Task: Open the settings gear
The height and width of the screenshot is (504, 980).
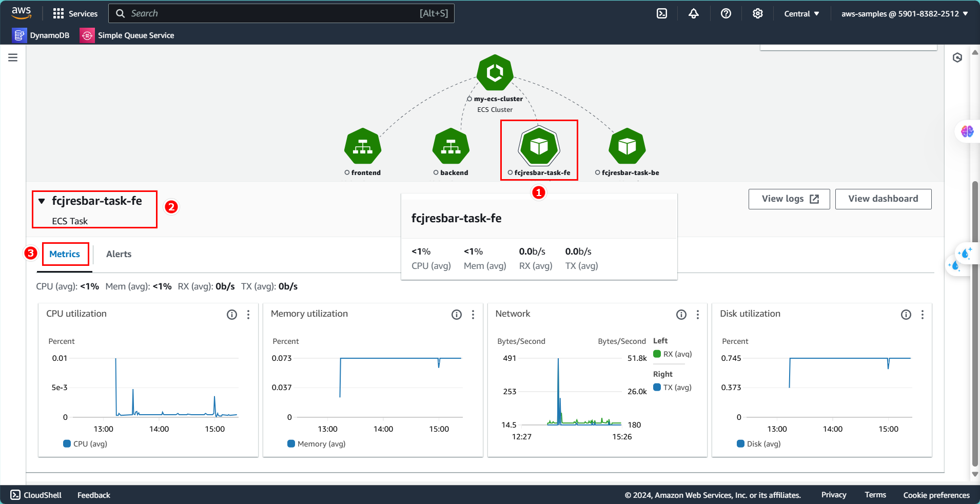Action: pyautogui.click(x=758, y=13)
